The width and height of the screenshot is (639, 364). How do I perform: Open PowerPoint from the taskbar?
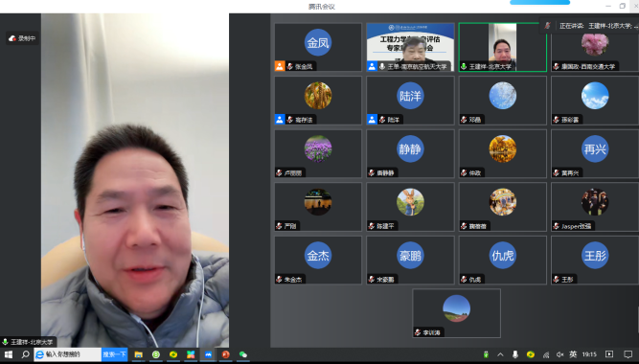coord(225,354)
